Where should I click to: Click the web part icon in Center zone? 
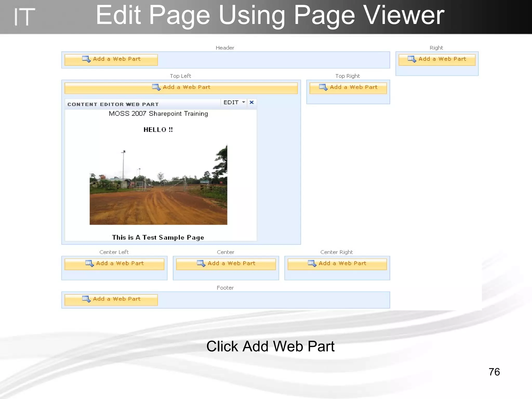coord(201,263)
